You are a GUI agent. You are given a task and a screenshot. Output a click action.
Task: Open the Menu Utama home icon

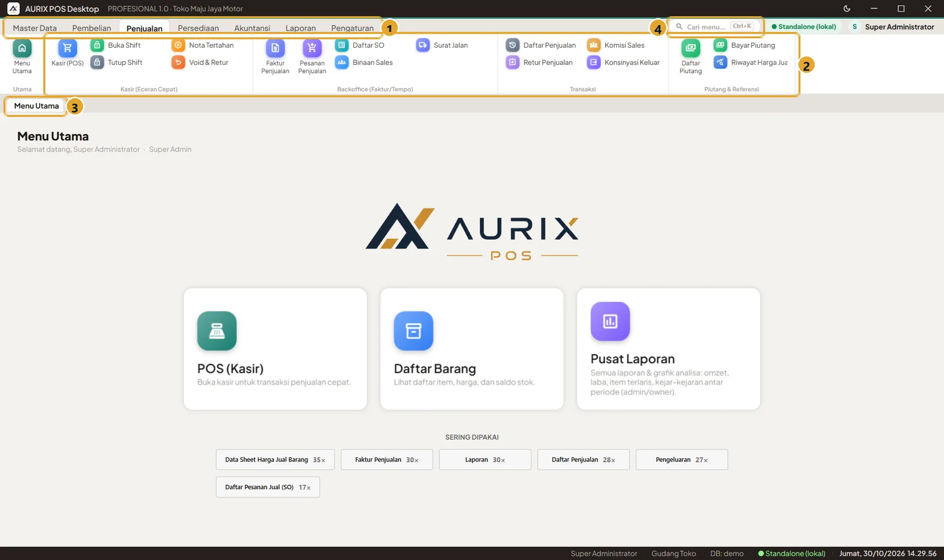(22, 48)
